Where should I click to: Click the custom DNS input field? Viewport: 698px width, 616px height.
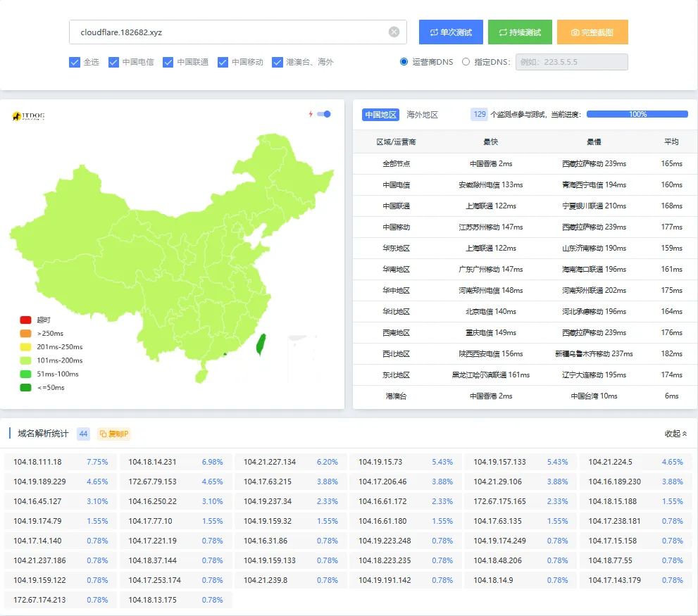click(x=571, y=62)
